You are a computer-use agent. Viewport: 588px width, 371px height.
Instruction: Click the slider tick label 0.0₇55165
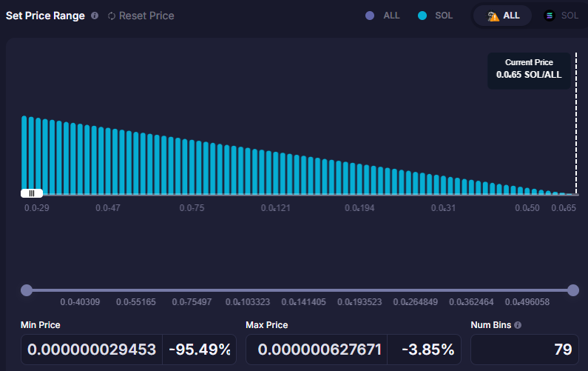(x=136, y=302)
